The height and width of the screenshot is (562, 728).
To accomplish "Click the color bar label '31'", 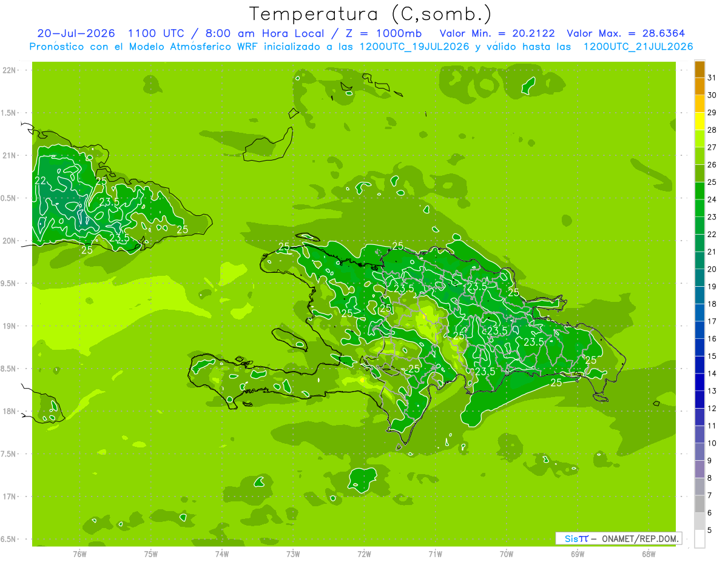I will tap(712, 78).
